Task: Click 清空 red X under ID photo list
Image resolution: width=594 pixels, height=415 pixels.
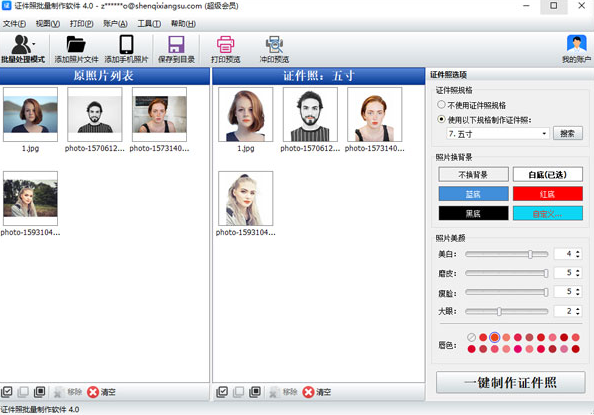Action: pyautogui.click(x=308, y=392)
